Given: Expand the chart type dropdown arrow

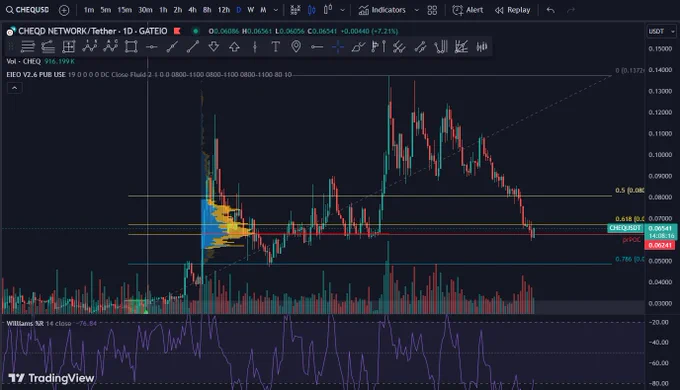Looking at the screenshot, I should (343, 10).
